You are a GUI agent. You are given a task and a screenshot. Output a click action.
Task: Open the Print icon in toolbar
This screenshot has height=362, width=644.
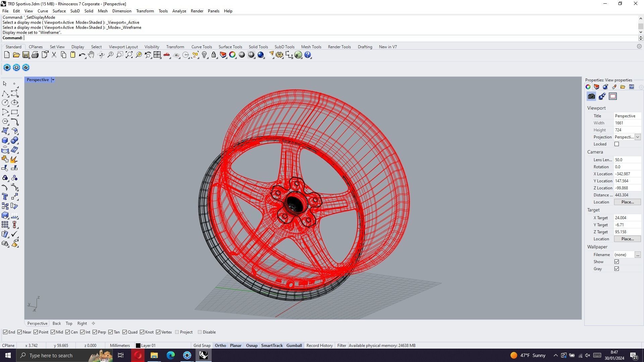pyautogui.click(x=35, y=55)
